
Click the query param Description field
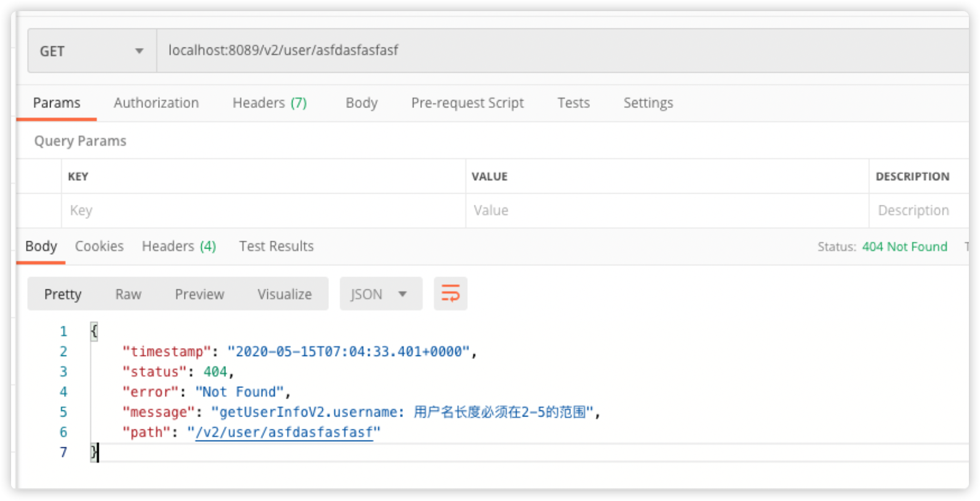pyautogui.click(x=919, y=210)
